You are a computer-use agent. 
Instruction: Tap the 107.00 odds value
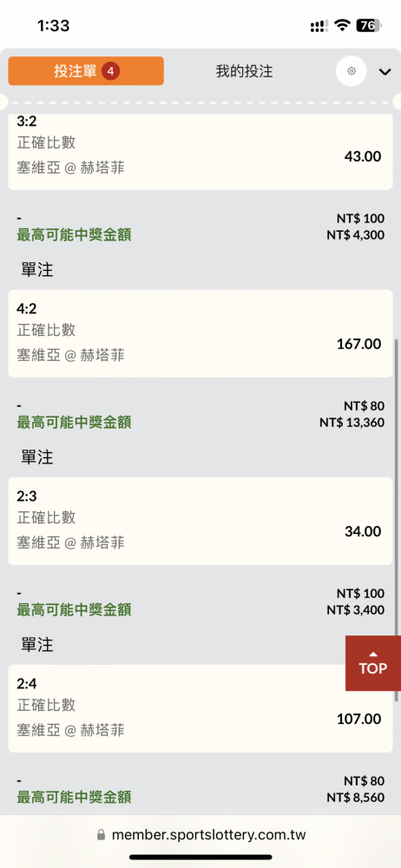click(x=359, y=719)
